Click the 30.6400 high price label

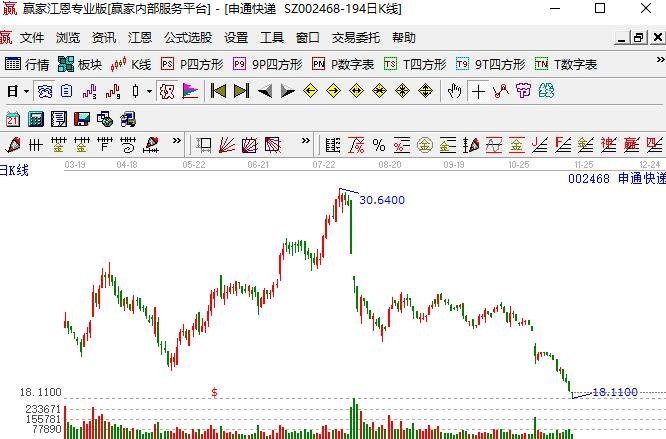(x=382, y=200)
